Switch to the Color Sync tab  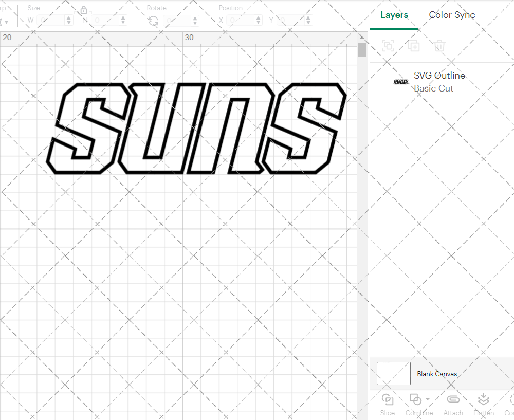pos(452,15)
